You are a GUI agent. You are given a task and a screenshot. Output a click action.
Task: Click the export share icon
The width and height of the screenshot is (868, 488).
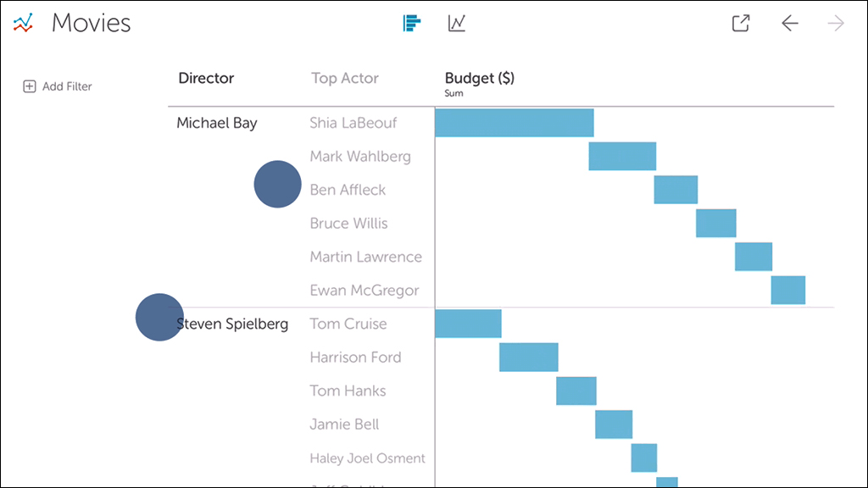[741, 23]
